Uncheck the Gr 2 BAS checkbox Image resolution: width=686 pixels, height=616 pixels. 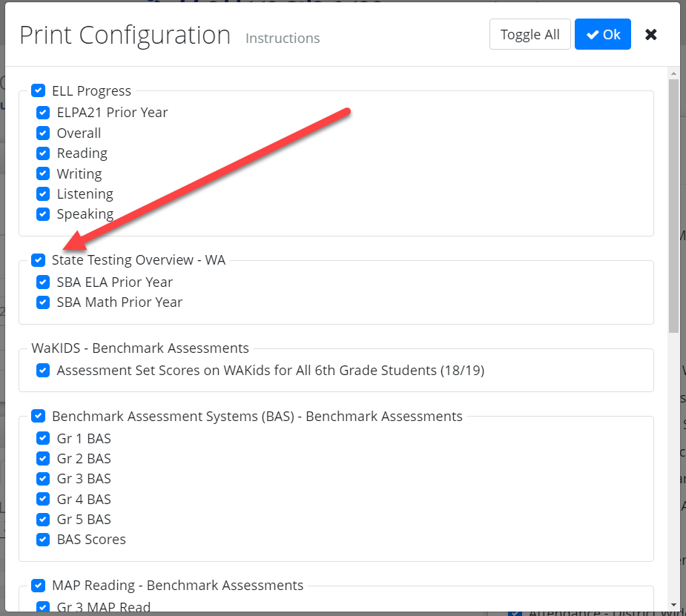(x=43, y=459)
